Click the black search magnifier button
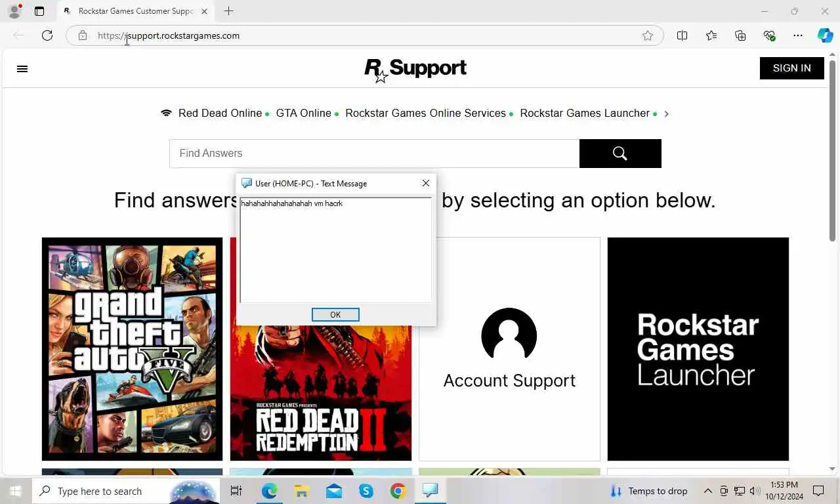 (620, 154)
